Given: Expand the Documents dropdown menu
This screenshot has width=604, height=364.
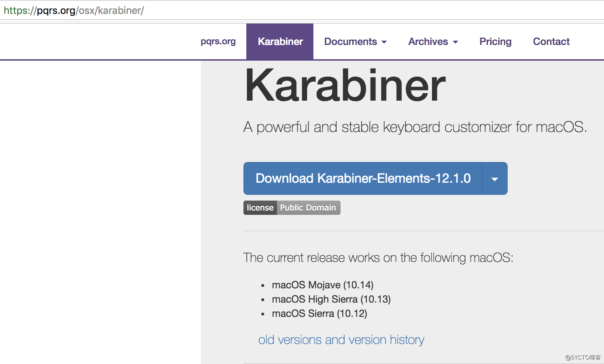Looking at the screenshot, I should tap(355, 41).
